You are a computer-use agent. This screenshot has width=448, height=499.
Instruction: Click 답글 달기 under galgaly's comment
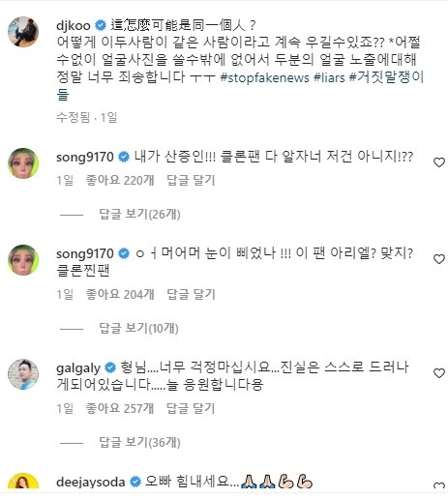[x=191, y=408]
